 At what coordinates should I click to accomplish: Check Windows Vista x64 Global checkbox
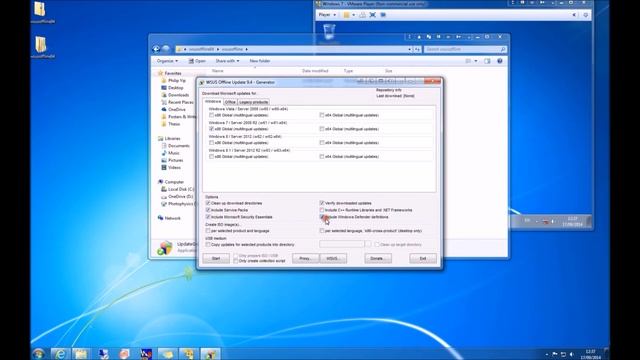click(322, 115)
